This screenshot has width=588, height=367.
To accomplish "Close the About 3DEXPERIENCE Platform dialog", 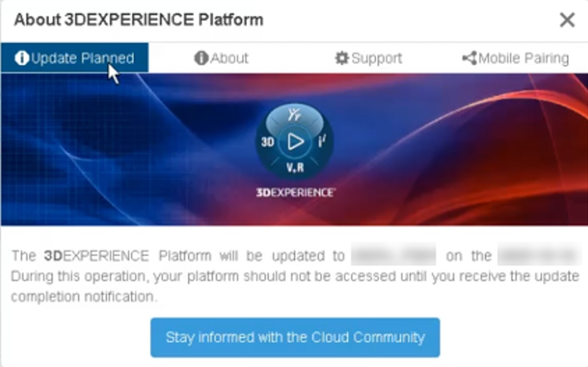I will click(x=567, y=20).
